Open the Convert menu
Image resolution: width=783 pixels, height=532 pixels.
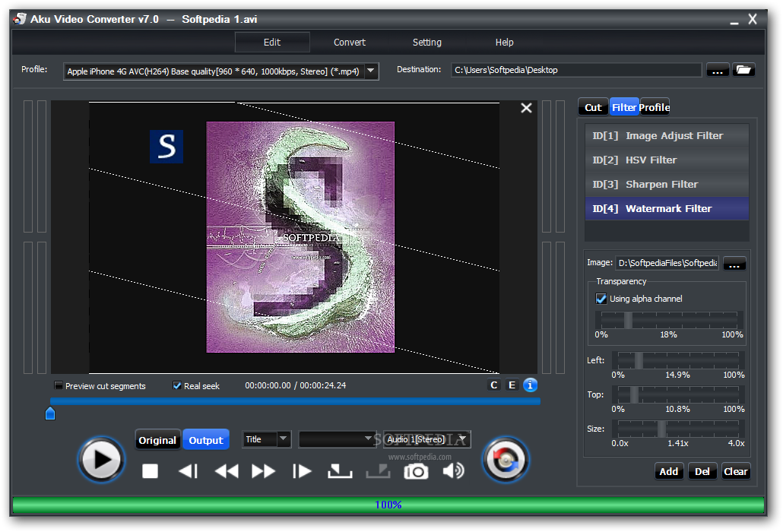pos(350,43)
